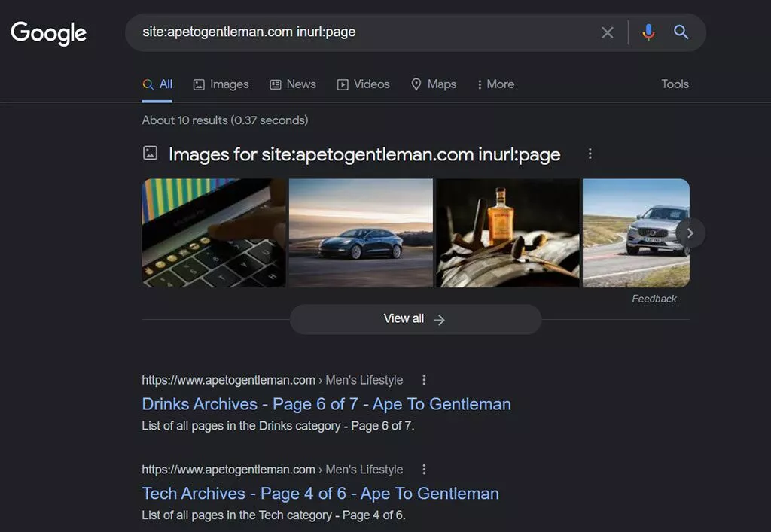This screenshot has width=771, height=532.
Task: Switch to the Videos tab
Action: pyautogui.click(x=364, y=84)
